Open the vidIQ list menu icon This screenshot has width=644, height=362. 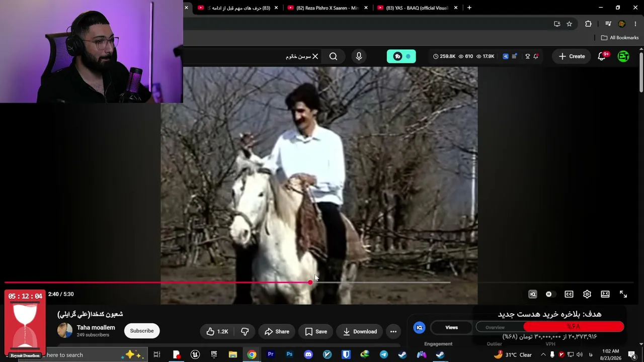(x=514, y=56)
